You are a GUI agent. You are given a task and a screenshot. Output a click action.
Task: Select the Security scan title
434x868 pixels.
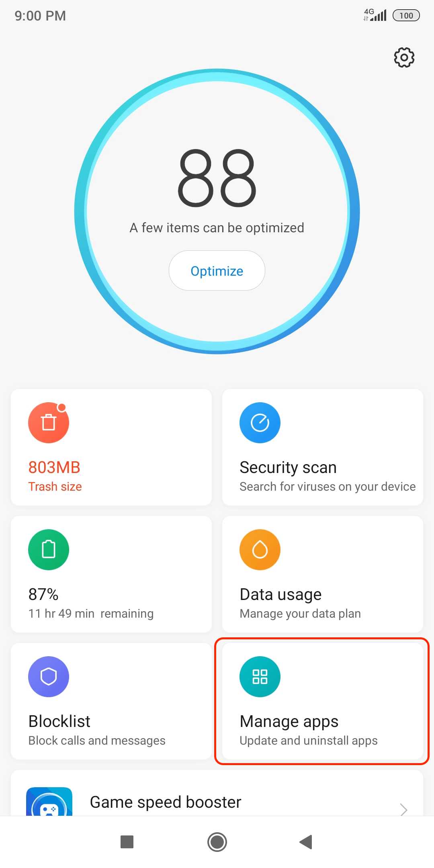coord(288,467)
